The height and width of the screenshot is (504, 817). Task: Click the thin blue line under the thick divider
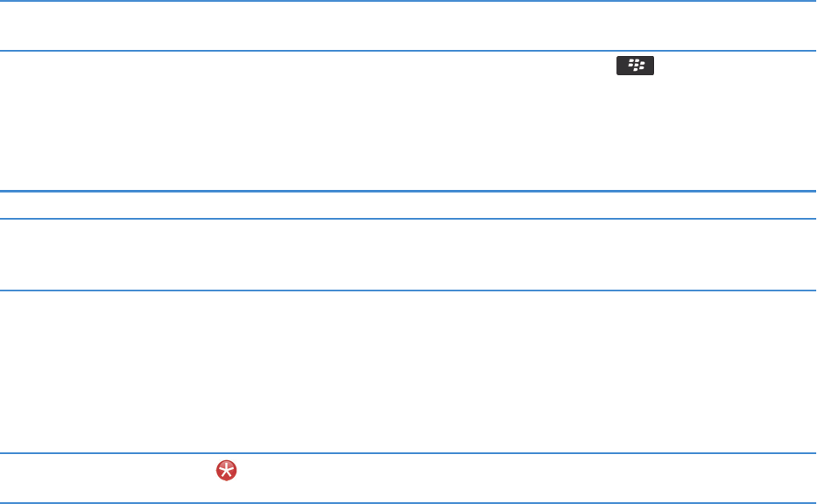tap(408, 218)
